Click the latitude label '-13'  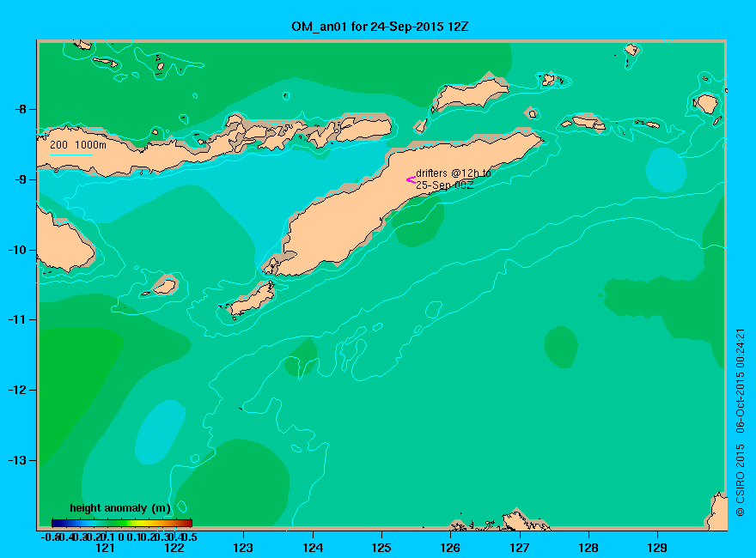17,460
